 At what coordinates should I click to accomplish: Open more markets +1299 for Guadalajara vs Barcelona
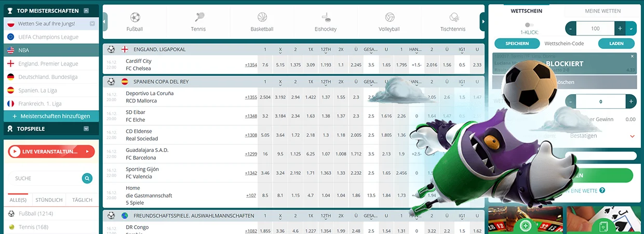[251, 154]
